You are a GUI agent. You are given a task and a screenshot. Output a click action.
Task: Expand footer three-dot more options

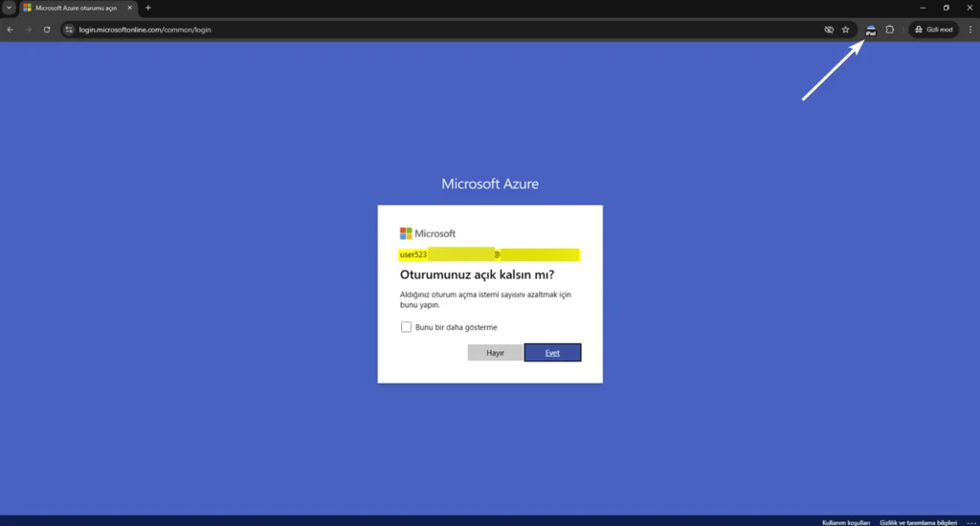[x=970, y=522]
